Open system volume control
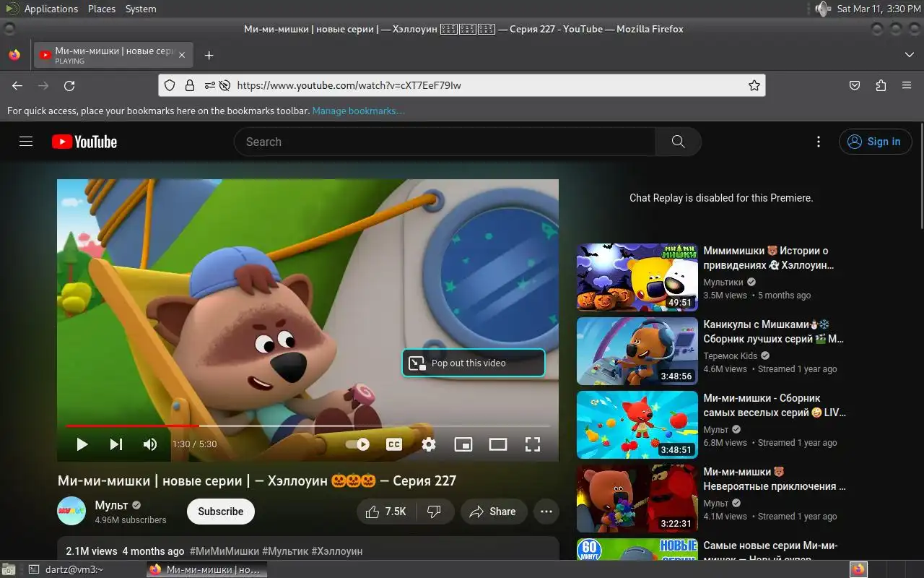Screen dimensions: 924x578 click(x=822, y=9)
